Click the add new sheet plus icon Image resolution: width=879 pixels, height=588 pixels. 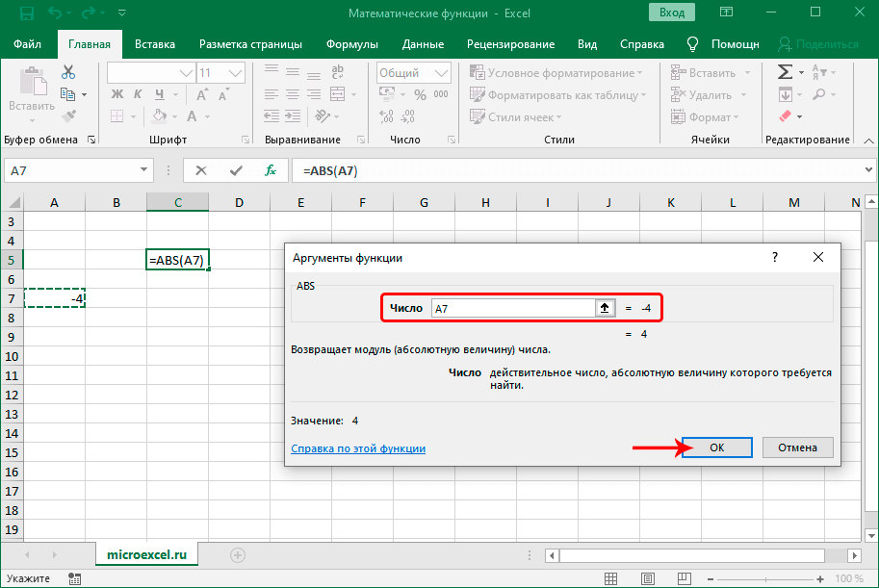238,555
